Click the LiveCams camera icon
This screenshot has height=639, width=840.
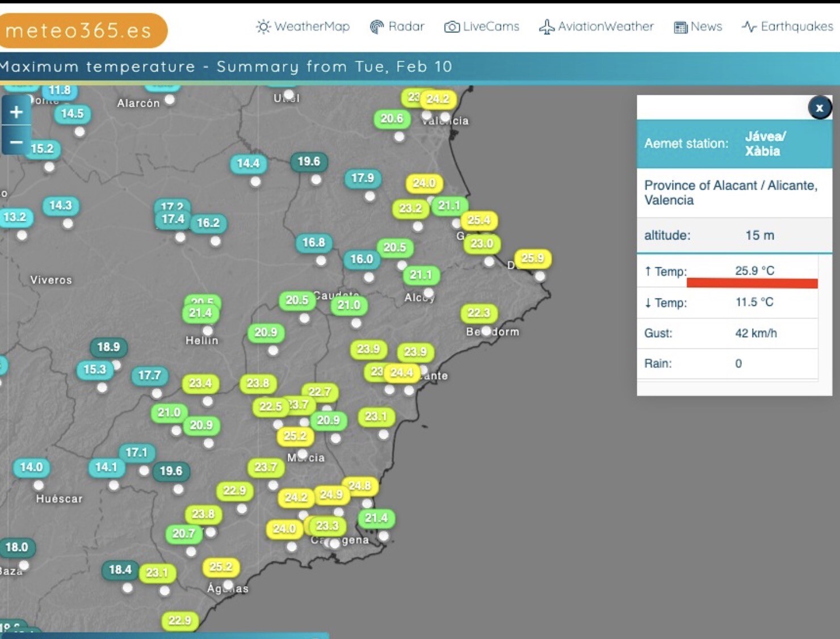pyautogui.click(x=452, y=27)
